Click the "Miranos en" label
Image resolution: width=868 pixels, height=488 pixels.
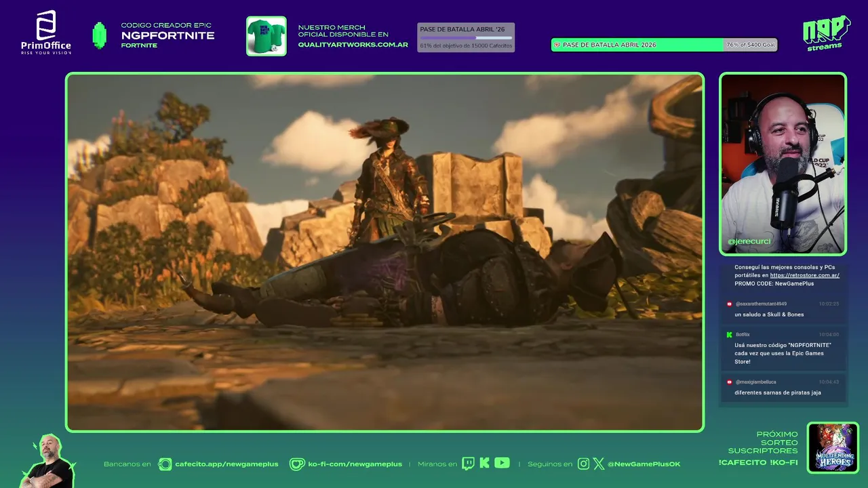pyautogui.click(x=437, y=464)
